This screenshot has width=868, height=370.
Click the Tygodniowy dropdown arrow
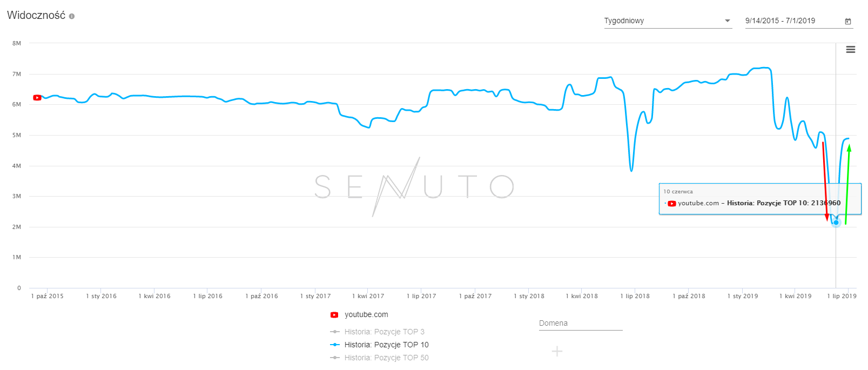pos(728,21)
